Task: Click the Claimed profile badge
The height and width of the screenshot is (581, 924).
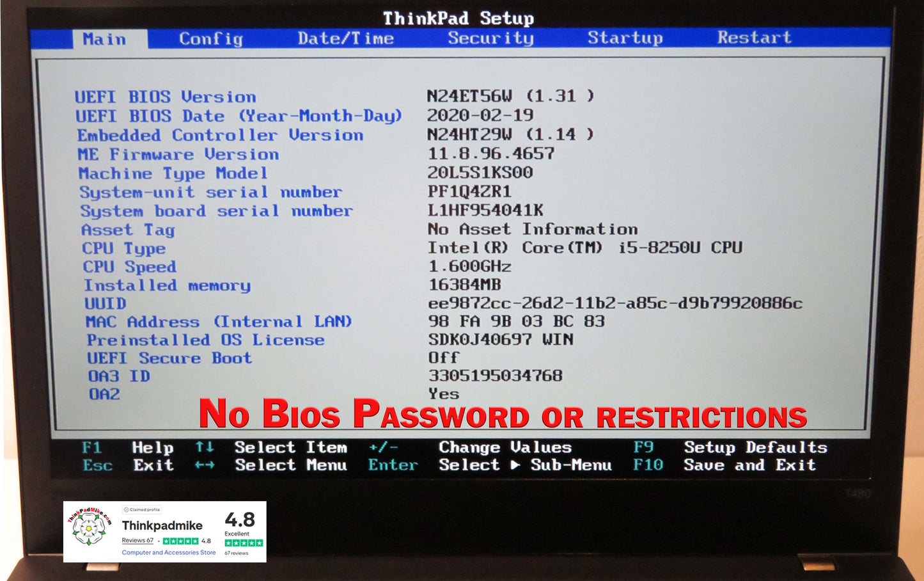Action: pos(142,510)
